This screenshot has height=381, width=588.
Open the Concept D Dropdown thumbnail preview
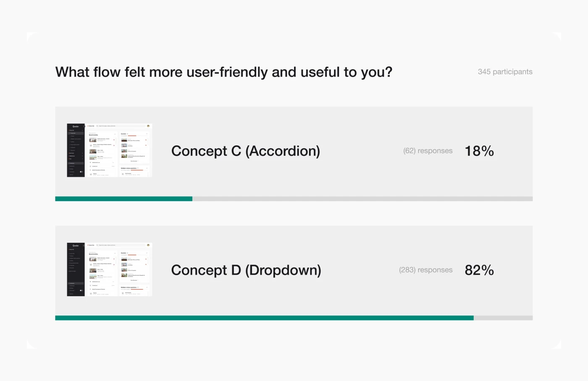(x=109, y=270)
